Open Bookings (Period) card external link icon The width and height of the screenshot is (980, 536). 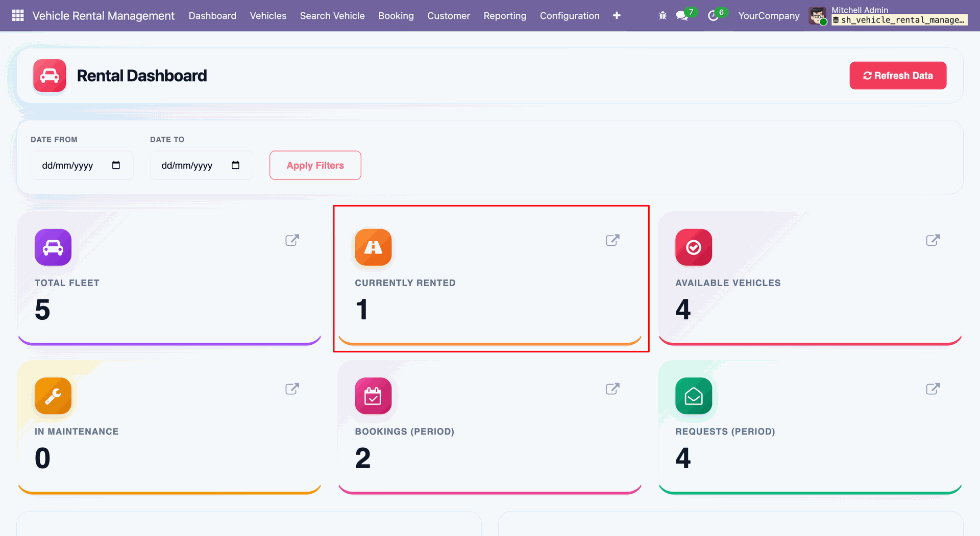[612, 389]
